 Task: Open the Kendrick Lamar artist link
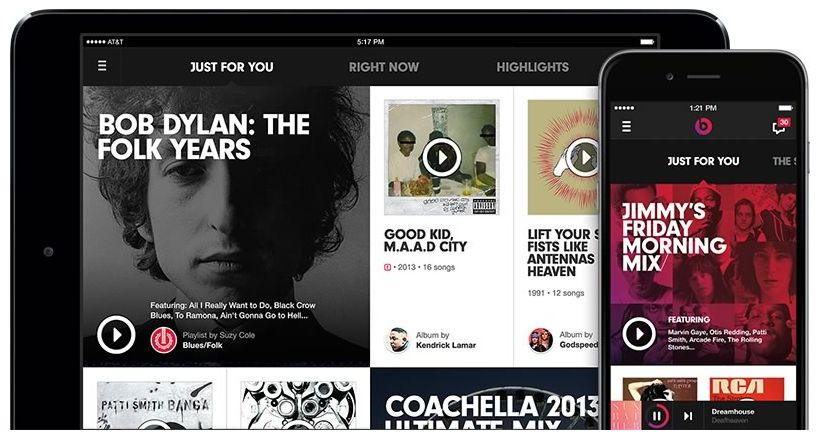point(446,345)
